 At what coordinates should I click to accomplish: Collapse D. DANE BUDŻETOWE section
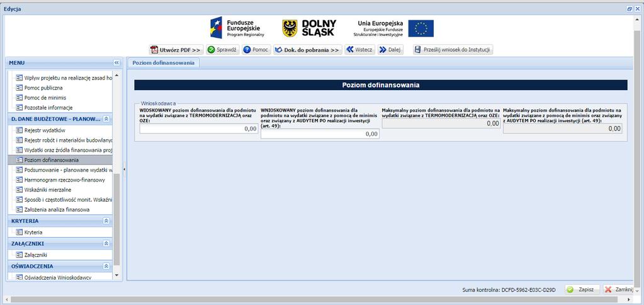click(x=106, y=119)
